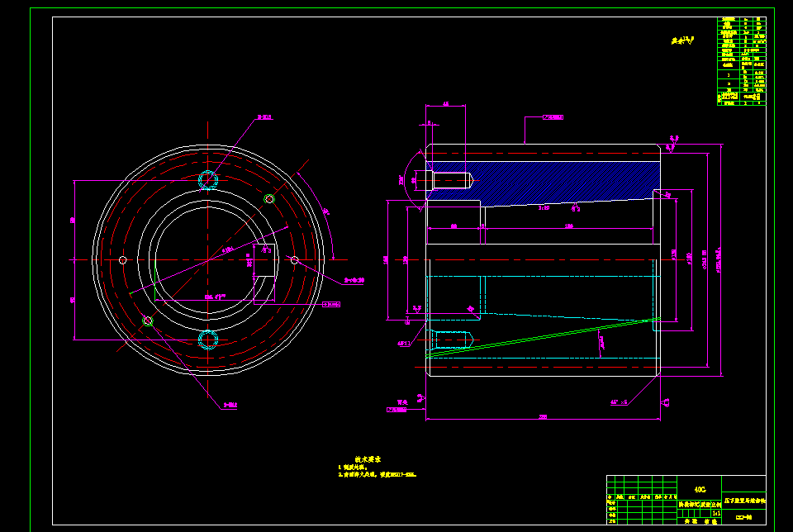793x532 pixels.
Task: Click the 1:1 scale cell in title block
Action: click(x=716, y=513)
